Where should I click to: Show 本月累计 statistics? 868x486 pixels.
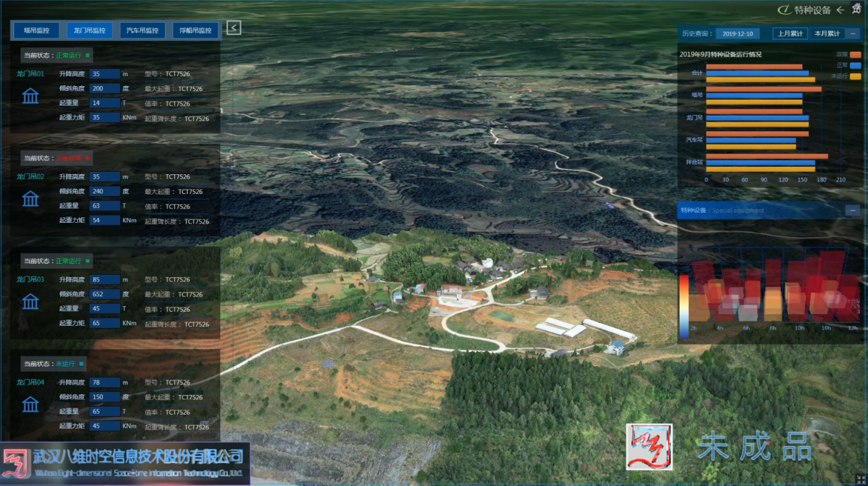tap(827, 34)
